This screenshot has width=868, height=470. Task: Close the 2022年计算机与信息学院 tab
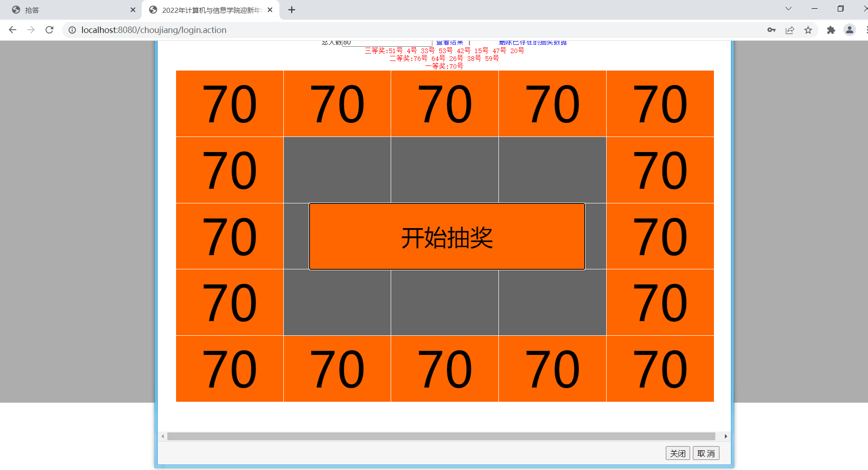point(270,10)
